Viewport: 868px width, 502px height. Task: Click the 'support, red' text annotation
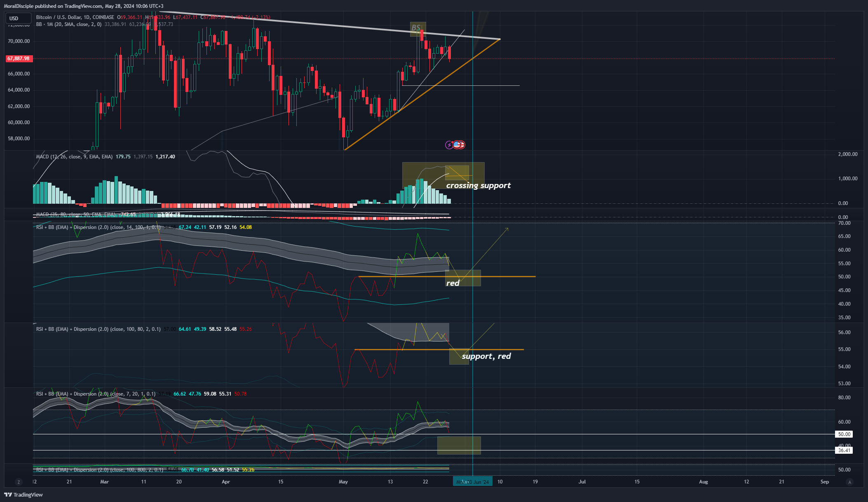[x=486, y=356]
